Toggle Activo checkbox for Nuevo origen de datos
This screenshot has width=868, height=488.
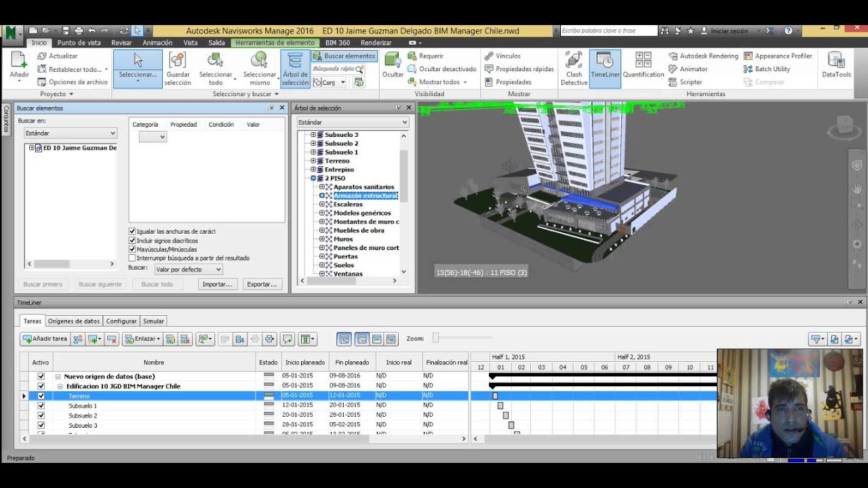click(x=41, y=376)
